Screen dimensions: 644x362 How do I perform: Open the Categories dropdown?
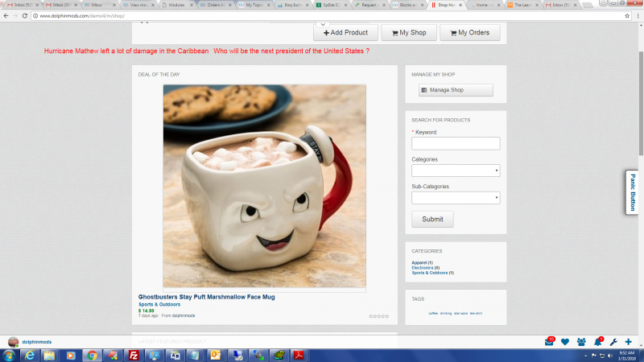click(456, 171)
